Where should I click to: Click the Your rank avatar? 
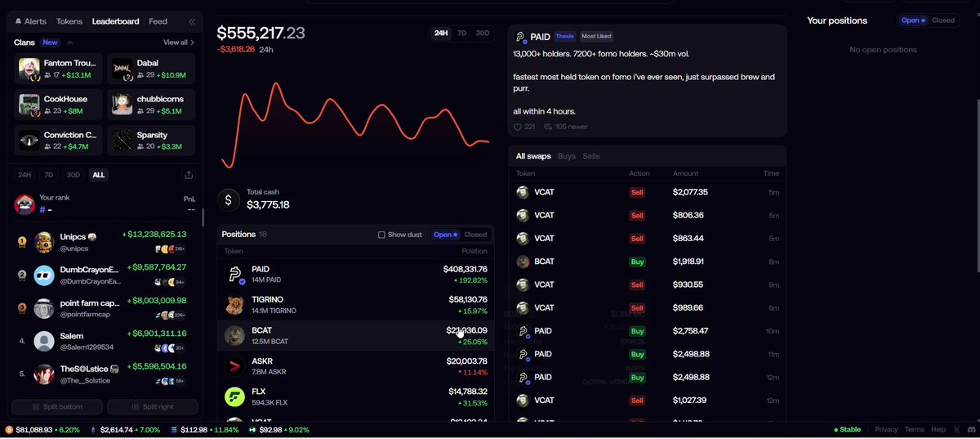click(24, 204)
